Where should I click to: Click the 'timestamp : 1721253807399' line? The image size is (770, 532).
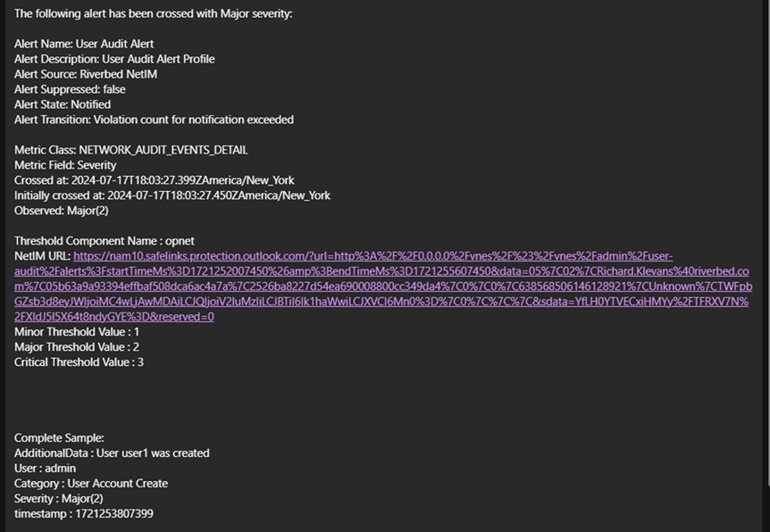pyautogui.click(x=83, y=514)
